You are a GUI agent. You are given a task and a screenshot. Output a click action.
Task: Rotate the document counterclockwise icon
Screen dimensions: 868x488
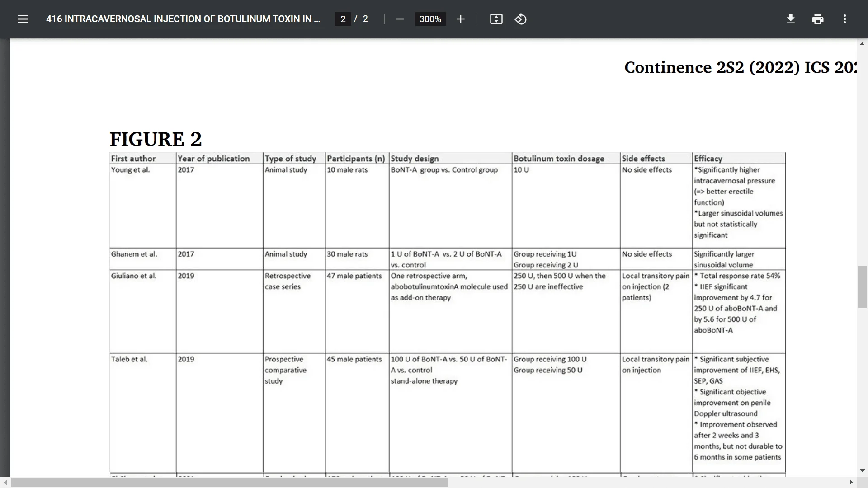(521, 19)
